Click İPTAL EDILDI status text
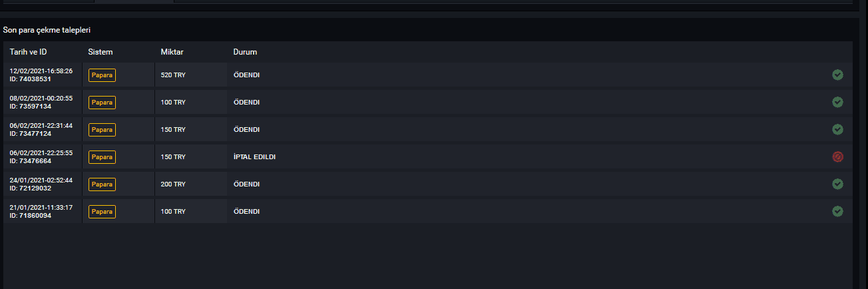 [x=254, y=157]
